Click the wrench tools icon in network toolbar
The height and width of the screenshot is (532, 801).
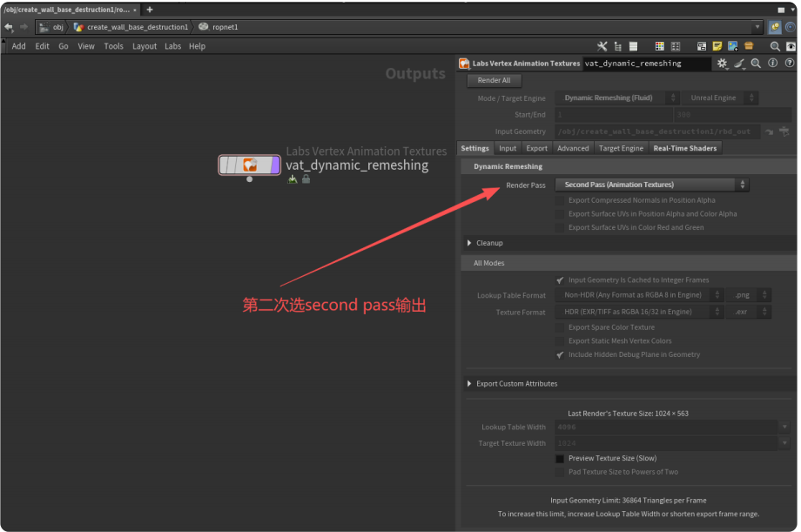coord(602,46)
